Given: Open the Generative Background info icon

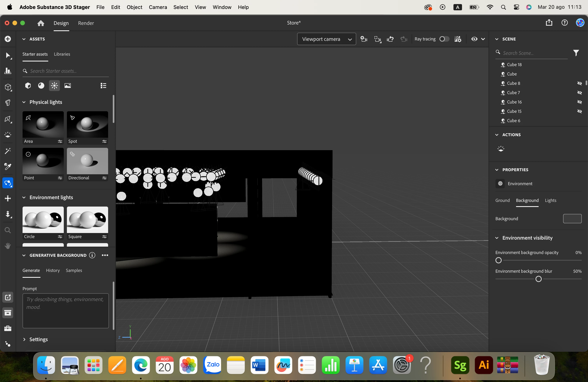Looking at the screenshot, I should [92, 255].
